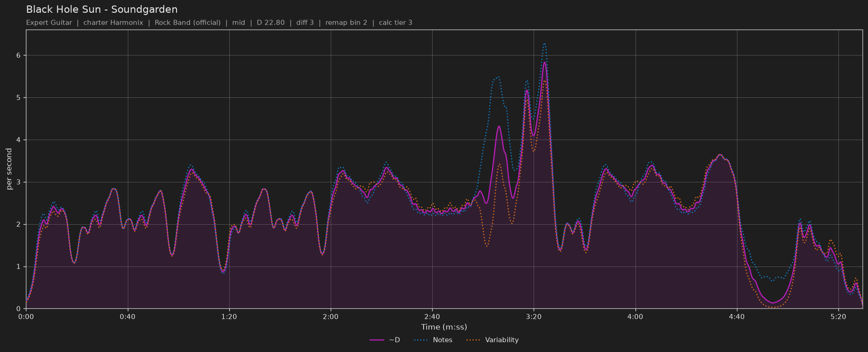
Task: Click the 2:40 x-axis tick label
Action: pyautogui.click(x=432, y=317)
